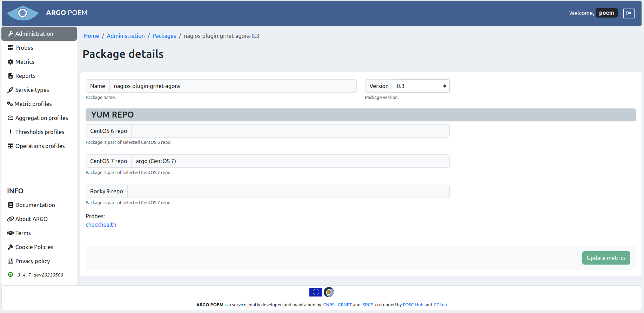Click the table icon beside Operations profiles

[11, 146]
